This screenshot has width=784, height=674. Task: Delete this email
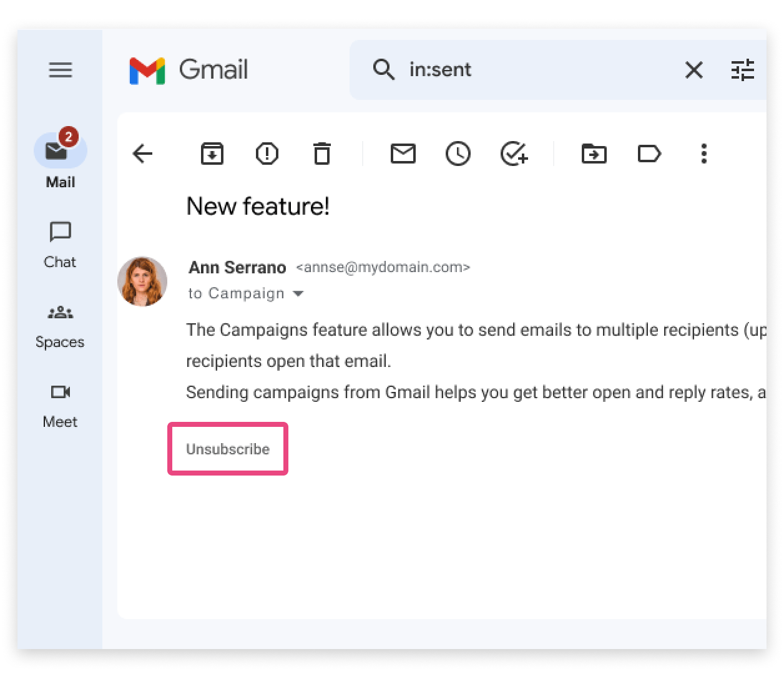[321, 154]
